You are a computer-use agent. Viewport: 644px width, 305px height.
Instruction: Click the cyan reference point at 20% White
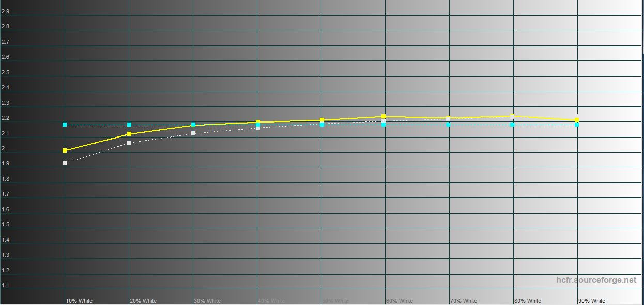click(129, 125)
